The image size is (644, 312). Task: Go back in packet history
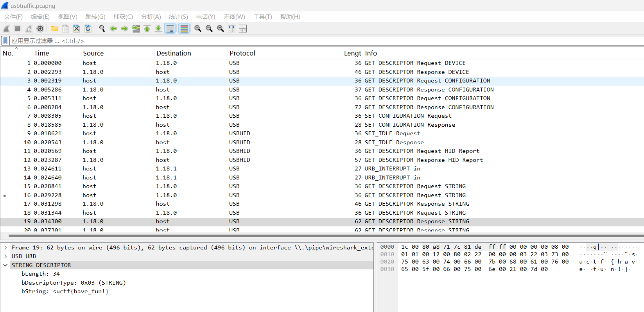(x=113, y=29)
